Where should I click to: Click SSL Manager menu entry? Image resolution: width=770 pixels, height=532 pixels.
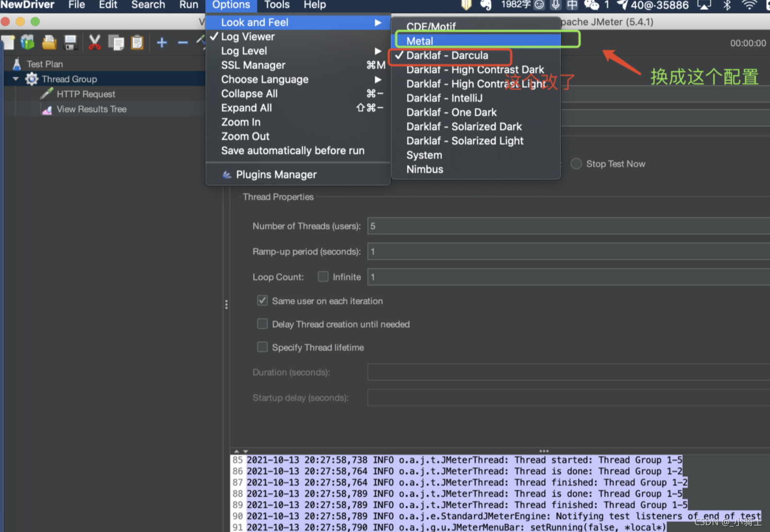pyautogui.click(x=298, y=65)
